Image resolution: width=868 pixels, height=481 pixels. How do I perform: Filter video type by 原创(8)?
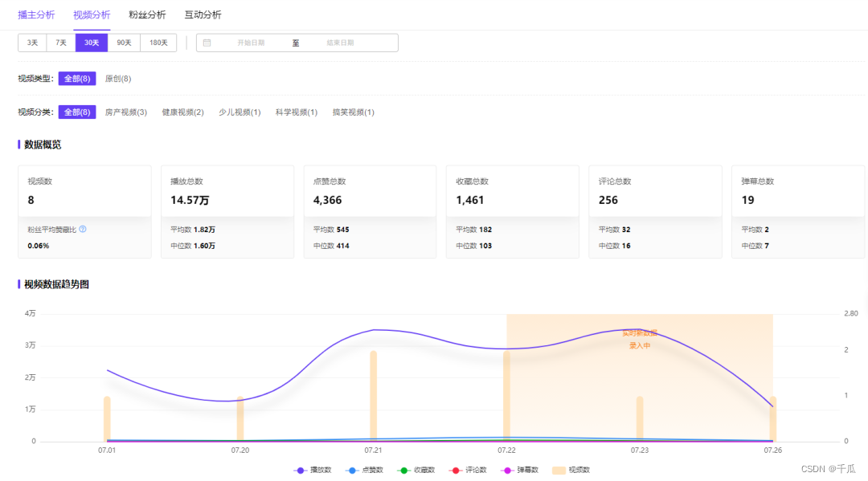click(x=118, y=79)
